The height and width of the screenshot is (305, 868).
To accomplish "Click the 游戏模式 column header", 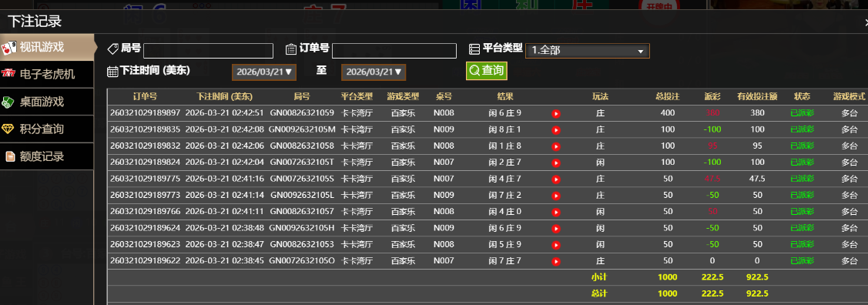I will click(x=850, y=96).
